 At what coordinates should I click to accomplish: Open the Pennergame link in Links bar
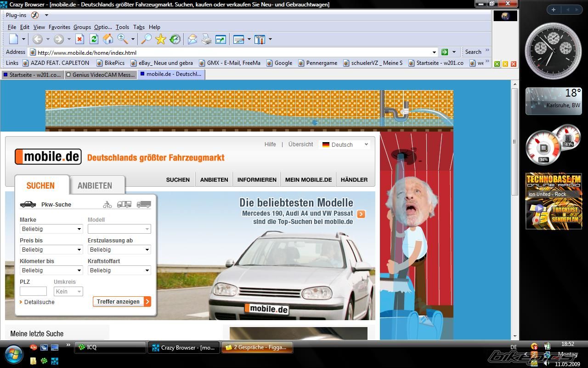pyautogui.click(x=318, y=63)
